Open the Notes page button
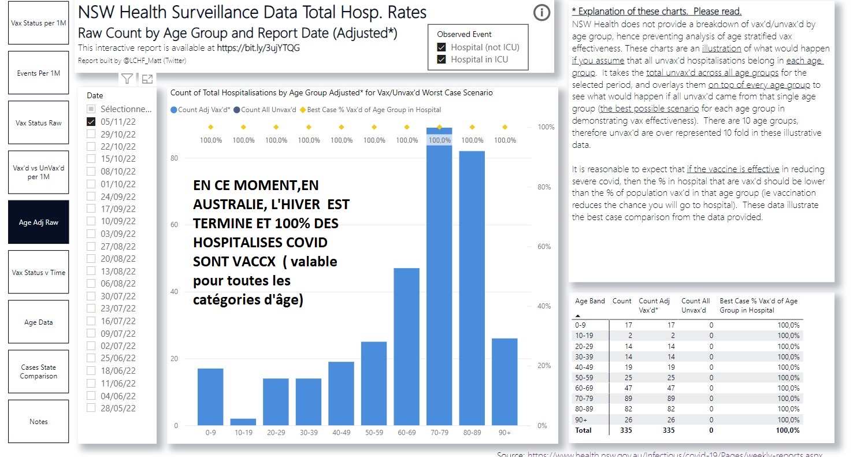Viewport: 868px width, 457px height. click(38, 422)
